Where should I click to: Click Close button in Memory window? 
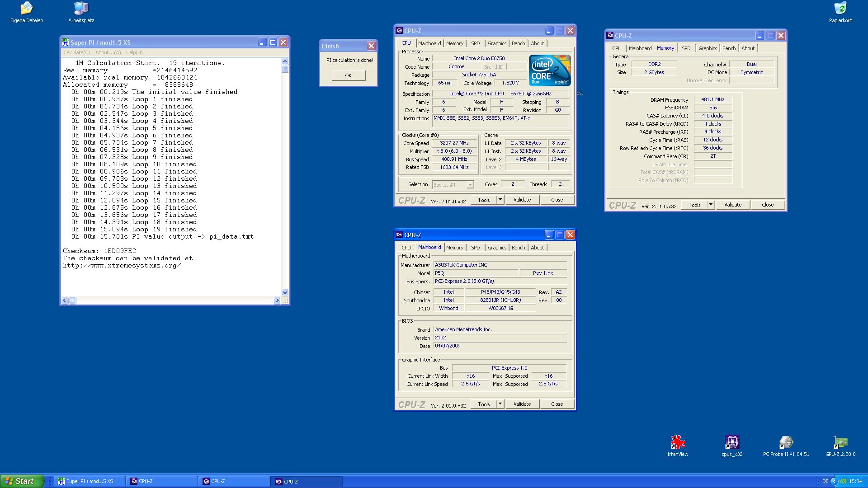pyautogui.click(x=768, y=205)
